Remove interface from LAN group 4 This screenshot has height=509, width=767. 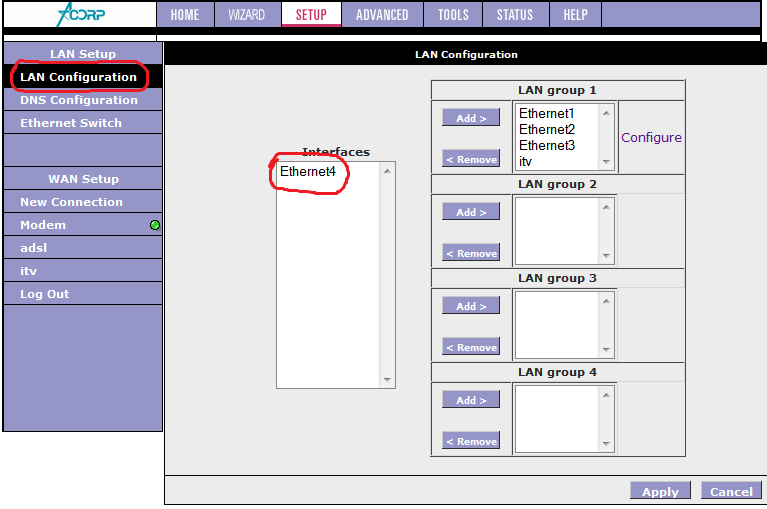click(471, 441)
